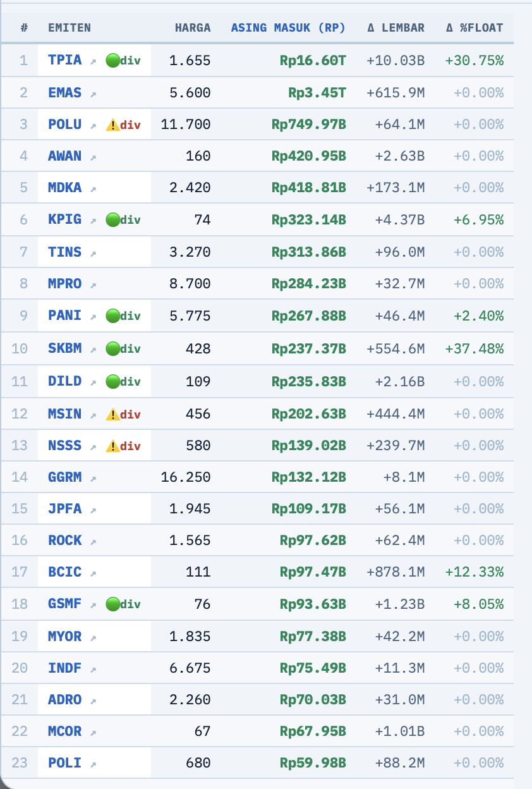Open the arrow icon next to DILD
The width and height of the screenshot is (532, 789).
[x=93, y=382]
